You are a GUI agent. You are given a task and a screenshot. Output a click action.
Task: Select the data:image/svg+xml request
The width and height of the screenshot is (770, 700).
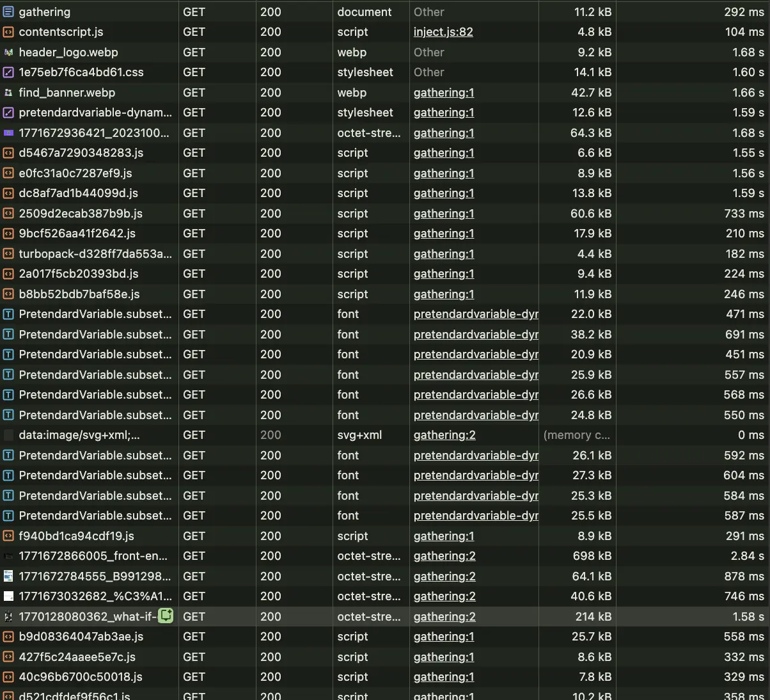tap(79, 435)
